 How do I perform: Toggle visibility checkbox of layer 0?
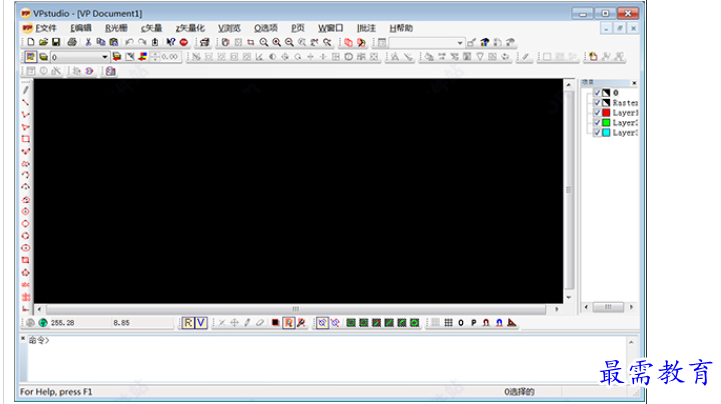click(x=597, y=93)
